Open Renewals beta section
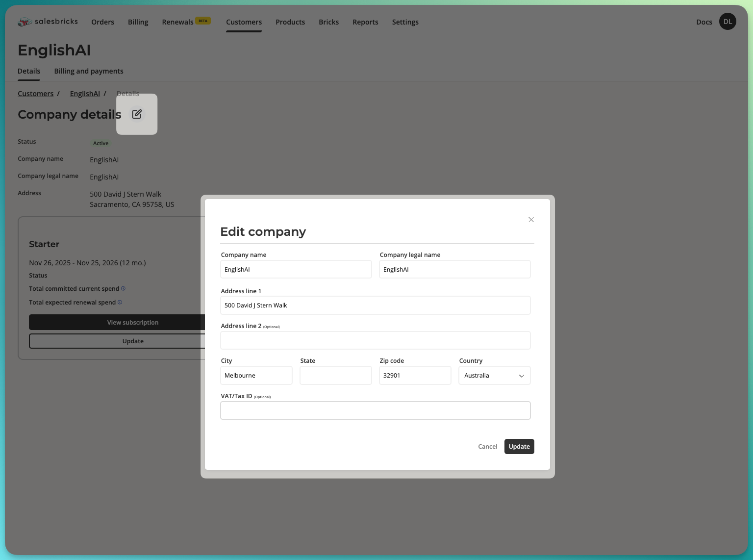The image size is (753, 560). (x=186, y=22)
